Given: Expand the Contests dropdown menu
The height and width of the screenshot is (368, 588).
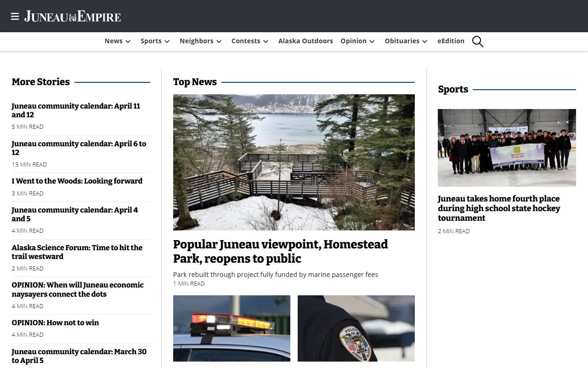Looking at the screenshot, I should click(x=249, y=41).
